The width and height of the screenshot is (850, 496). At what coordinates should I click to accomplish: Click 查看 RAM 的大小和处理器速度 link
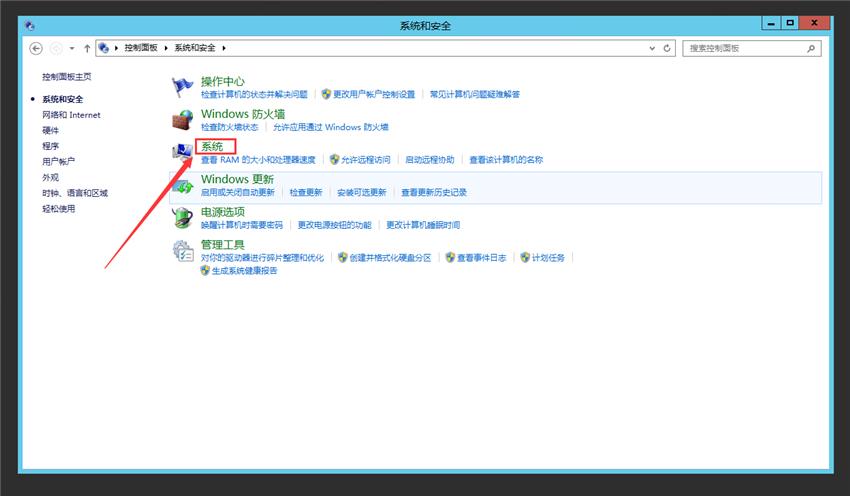[x=258, y=160]
